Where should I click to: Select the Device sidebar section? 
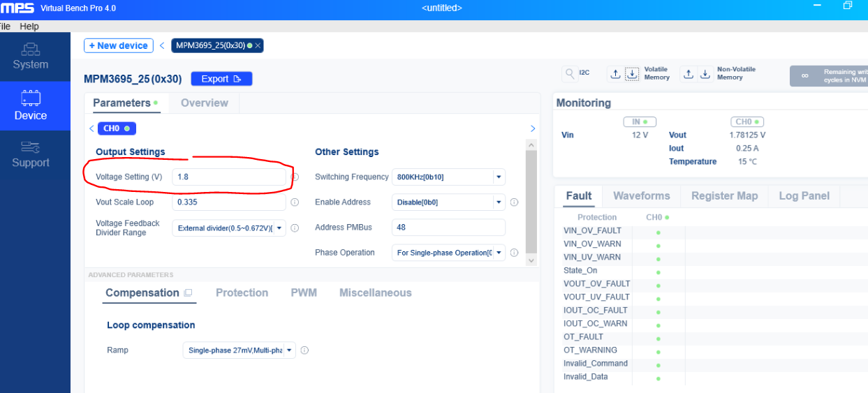coord(31,106)
